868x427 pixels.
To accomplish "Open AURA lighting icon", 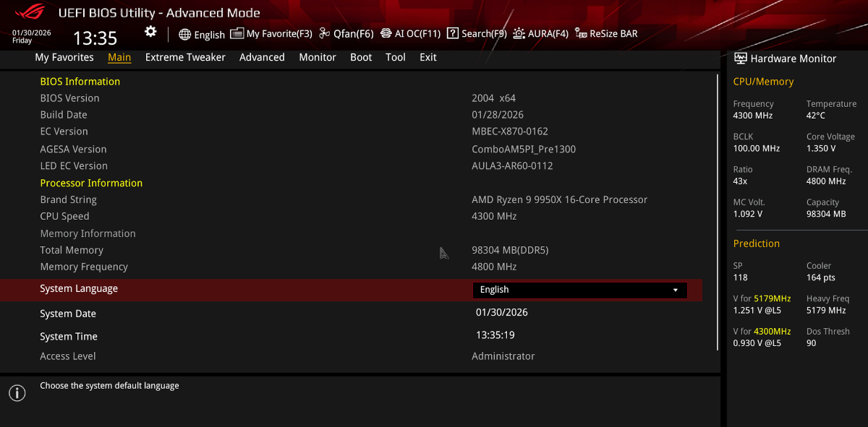I will pyautogui.click(x=519, y=33).
